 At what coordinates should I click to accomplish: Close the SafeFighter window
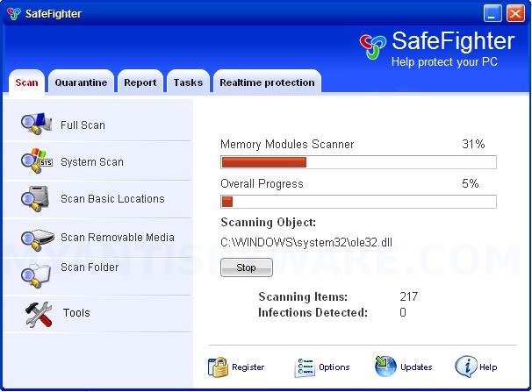click(515, 14)
